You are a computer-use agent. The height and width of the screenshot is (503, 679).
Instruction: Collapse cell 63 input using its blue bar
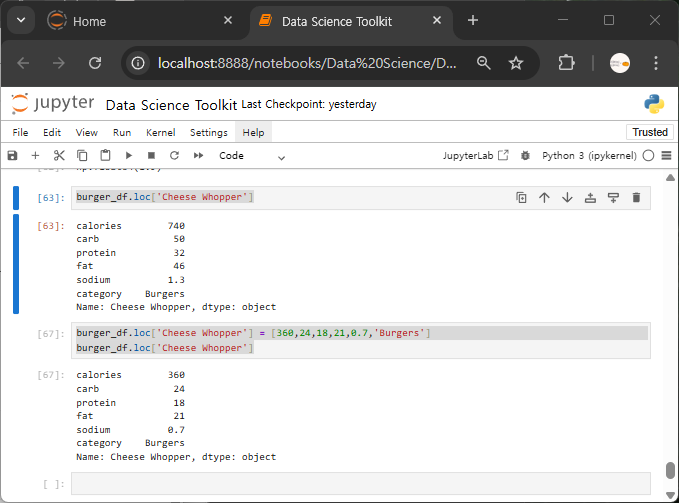click(16, 198)
